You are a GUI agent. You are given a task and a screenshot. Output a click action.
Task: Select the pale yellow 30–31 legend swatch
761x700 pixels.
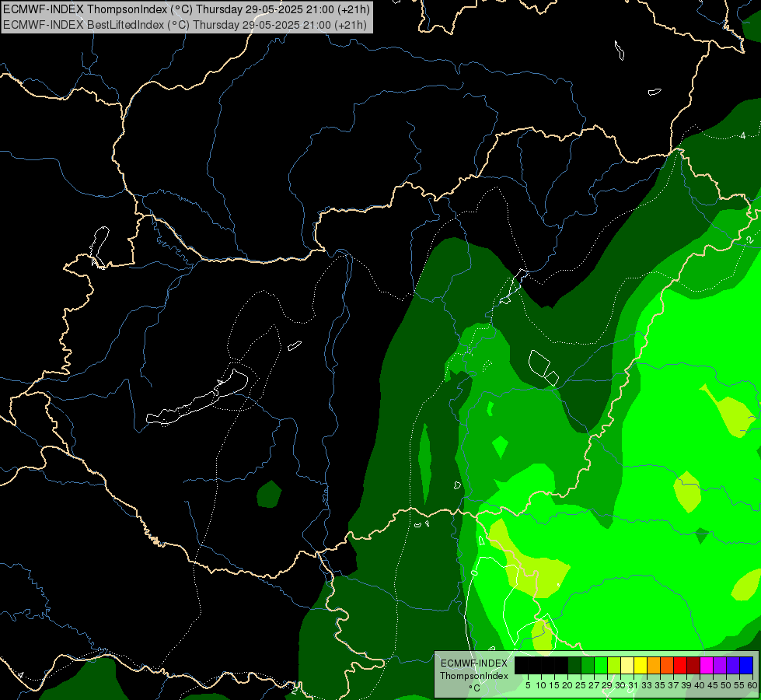pos(627,665)
